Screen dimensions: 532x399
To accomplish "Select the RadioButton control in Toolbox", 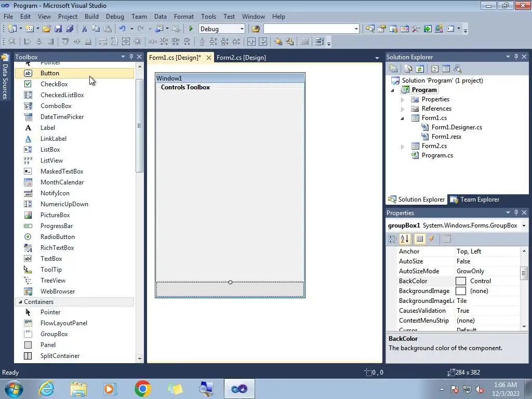I will [75, 237].
